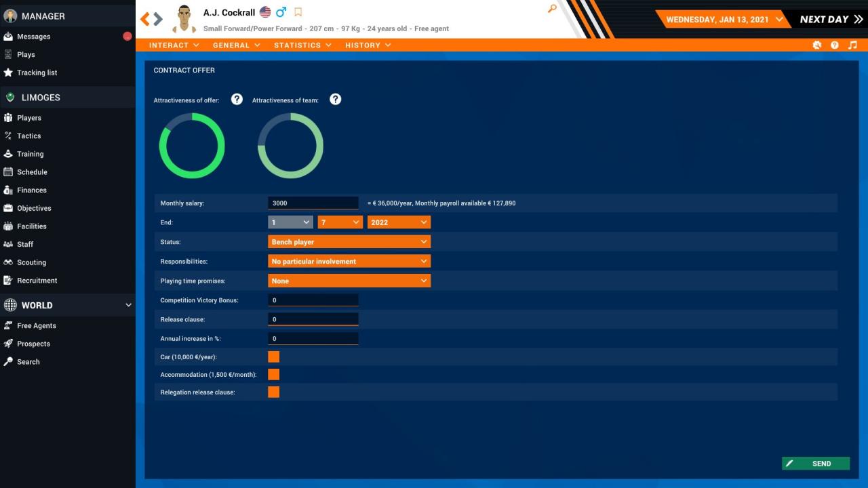Send the contract offer
868x488 pixels.
coord(815,464)
